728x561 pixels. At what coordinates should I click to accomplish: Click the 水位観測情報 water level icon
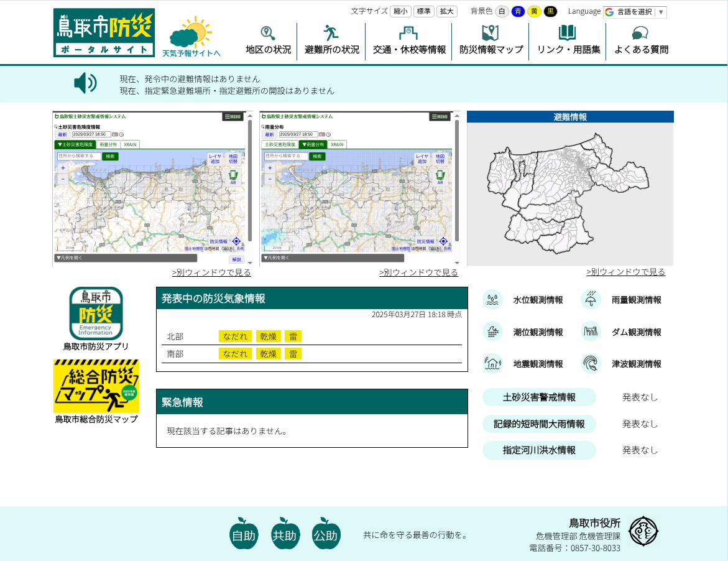point(492,300)
